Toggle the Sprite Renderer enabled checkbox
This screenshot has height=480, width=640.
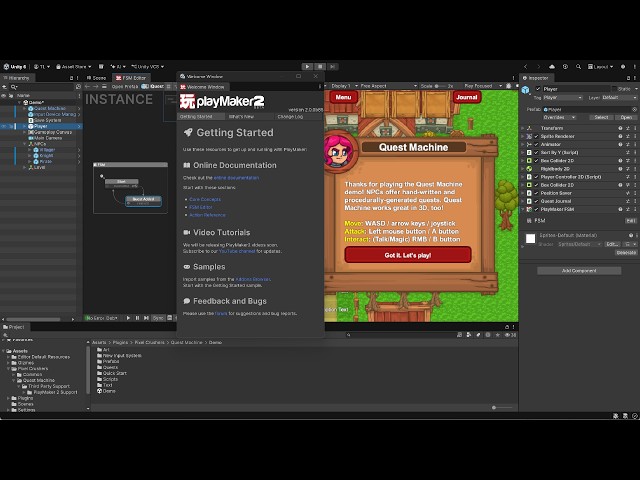click(x=536, y=136)
